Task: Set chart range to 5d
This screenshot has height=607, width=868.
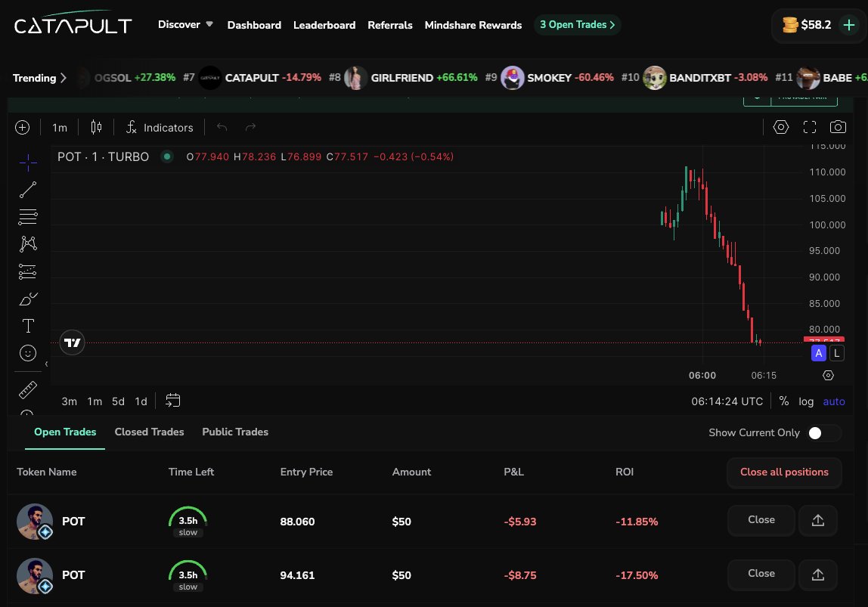Action: 119,401
